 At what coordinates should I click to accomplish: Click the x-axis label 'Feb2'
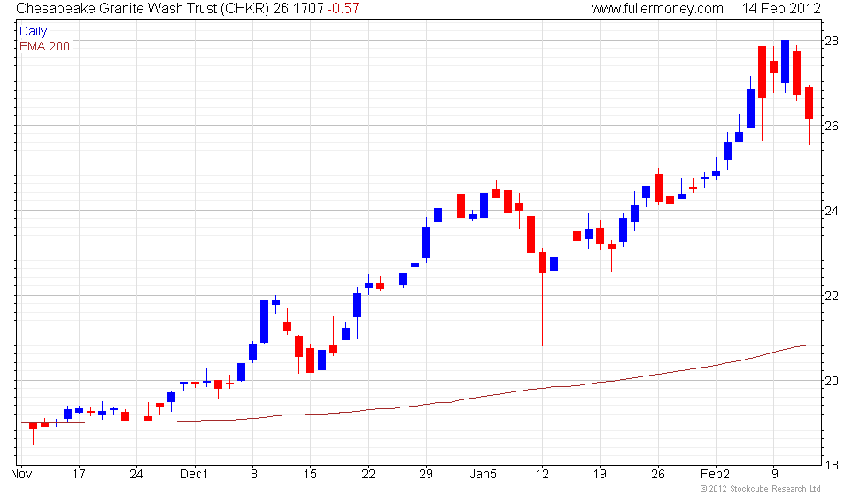pos(716,475)
